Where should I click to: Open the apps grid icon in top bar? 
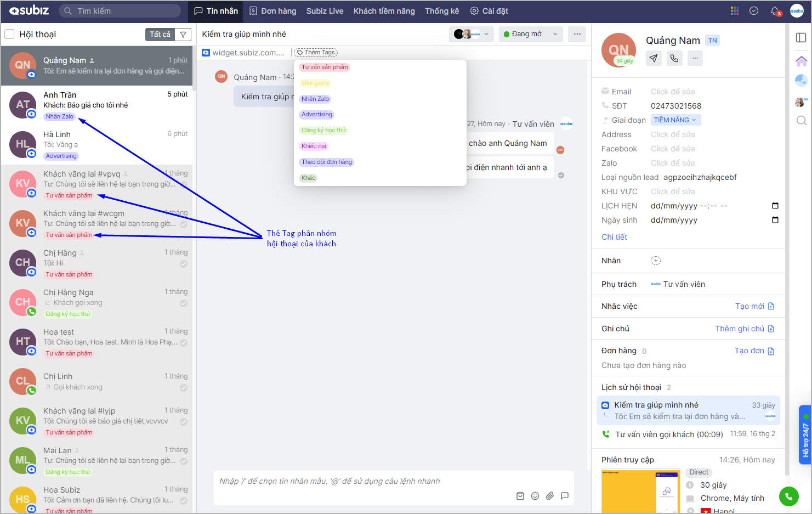click(735, 11)
